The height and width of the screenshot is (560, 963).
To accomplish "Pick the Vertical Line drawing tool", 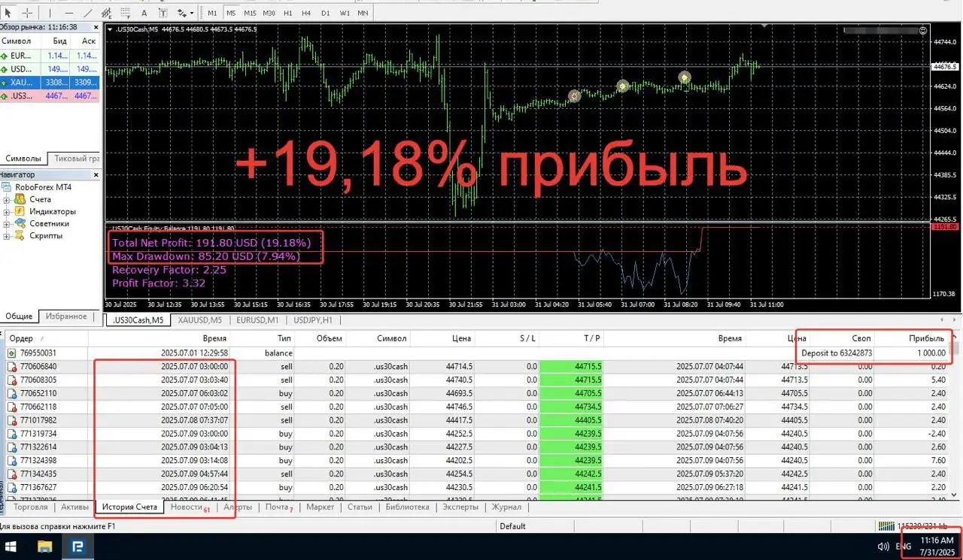I will point(51,13).
